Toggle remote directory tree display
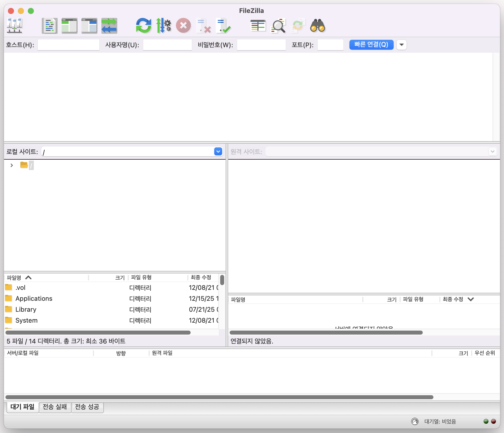504x433 pixels. [89, 26]
